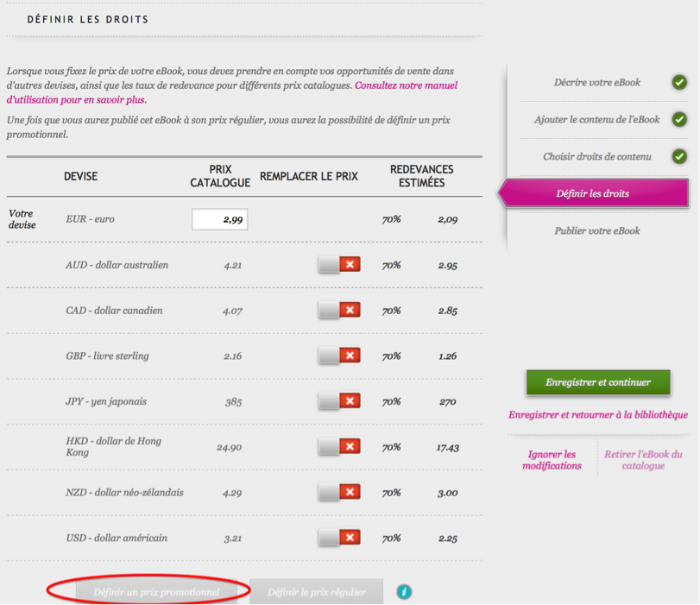Viewport: 700px width, 605px height.
Task: Click the HKD catalogue price 24.90
Action: [x=229, y=447]
